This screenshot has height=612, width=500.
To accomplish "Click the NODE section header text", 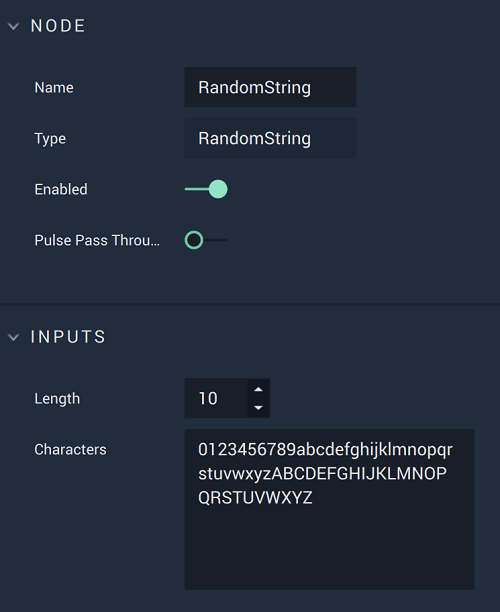I will 58,26.
